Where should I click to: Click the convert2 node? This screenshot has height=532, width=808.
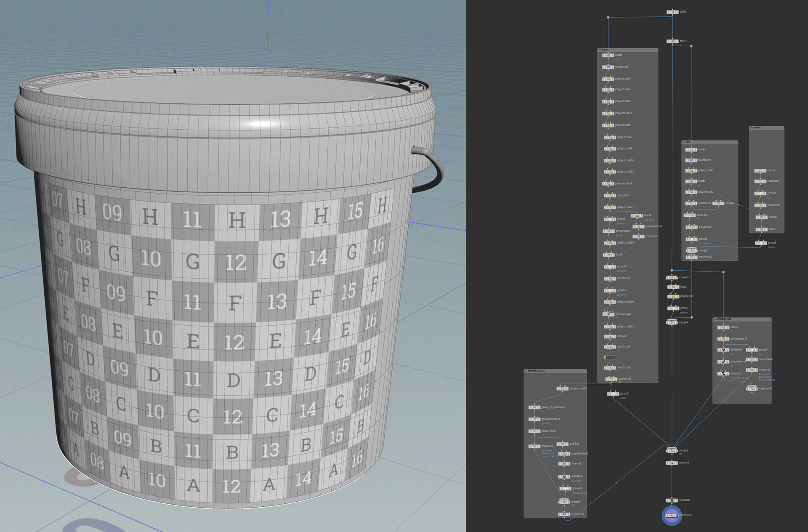coord(672,277)
